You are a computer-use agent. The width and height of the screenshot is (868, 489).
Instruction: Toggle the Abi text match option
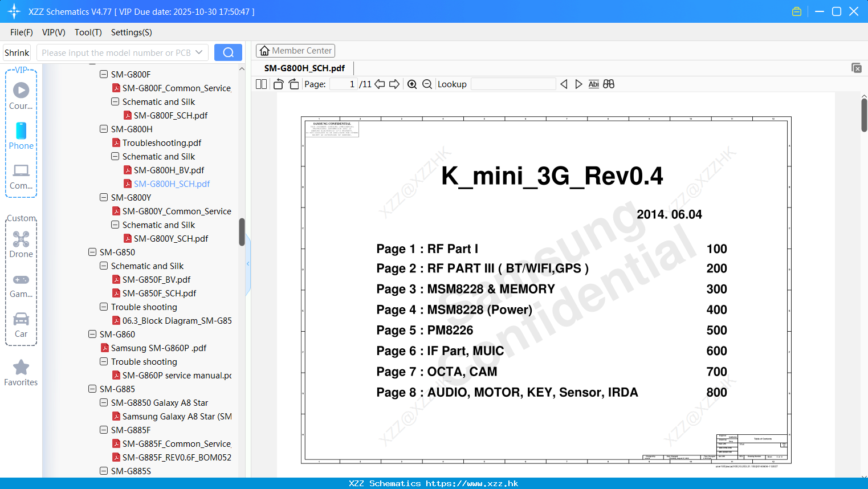pos(593,84)
